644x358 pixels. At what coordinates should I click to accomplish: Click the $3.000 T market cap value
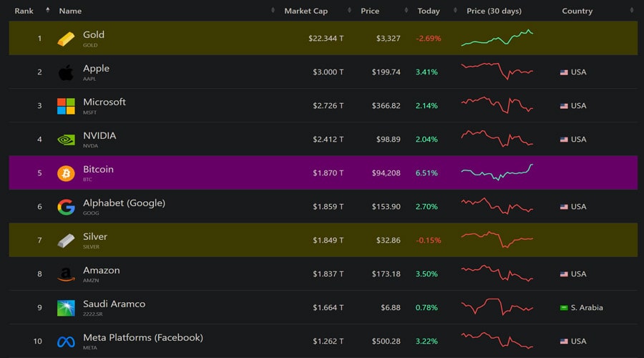[328, 72]
